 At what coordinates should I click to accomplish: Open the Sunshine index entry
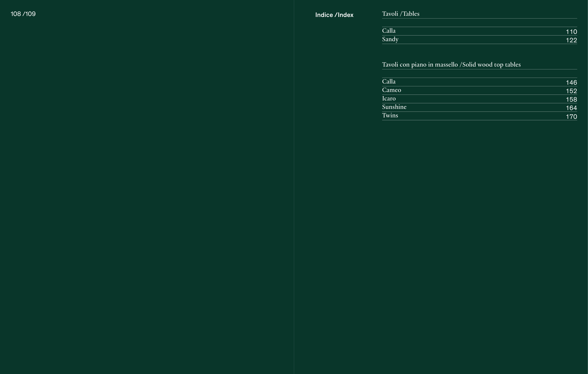pos(394,107)
